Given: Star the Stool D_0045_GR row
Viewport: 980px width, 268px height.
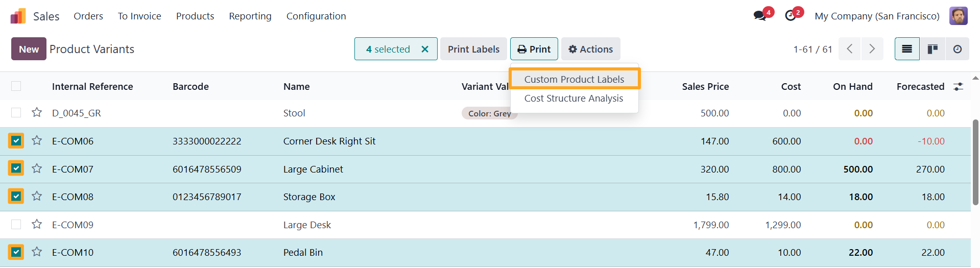Looking at the screenshot, I should (x=37, y=112).
